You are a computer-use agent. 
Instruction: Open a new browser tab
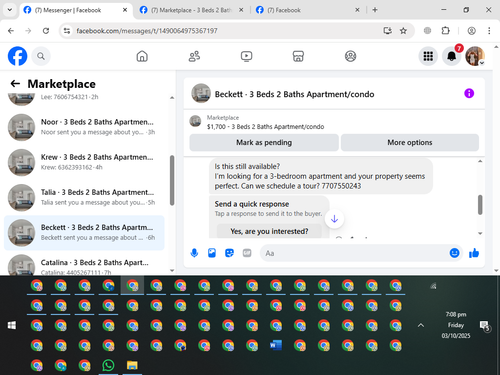coord(375,10)
